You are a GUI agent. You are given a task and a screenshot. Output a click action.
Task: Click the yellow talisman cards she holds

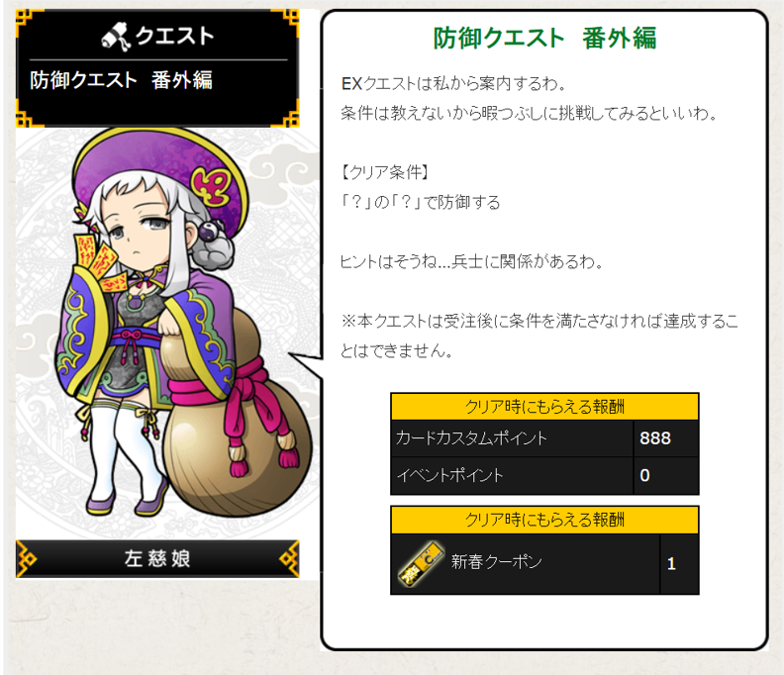coord(97,262)
